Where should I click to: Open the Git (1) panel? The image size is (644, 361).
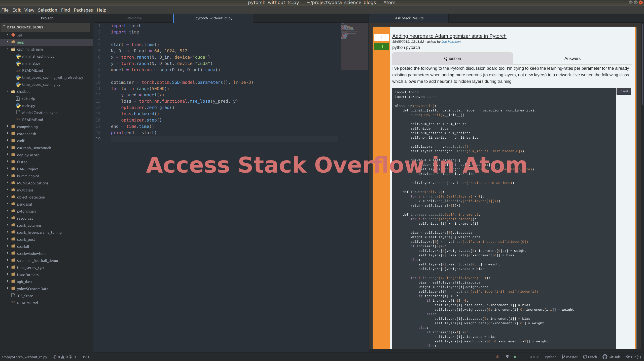633,357
